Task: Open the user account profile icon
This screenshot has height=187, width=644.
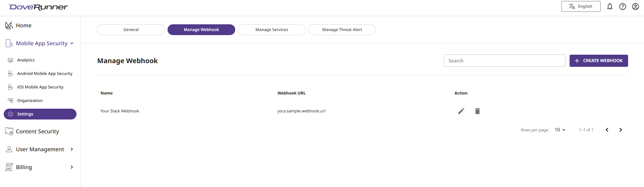Action: [636, 6]
